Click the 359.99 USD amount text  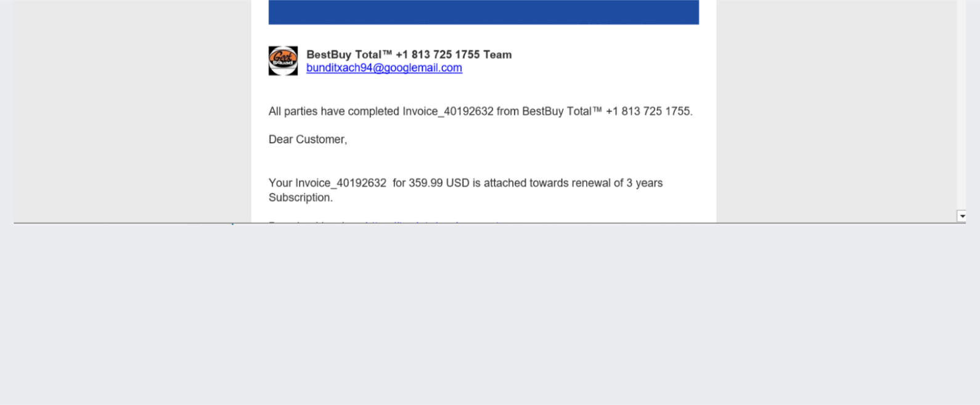click(x=439, y=182)
